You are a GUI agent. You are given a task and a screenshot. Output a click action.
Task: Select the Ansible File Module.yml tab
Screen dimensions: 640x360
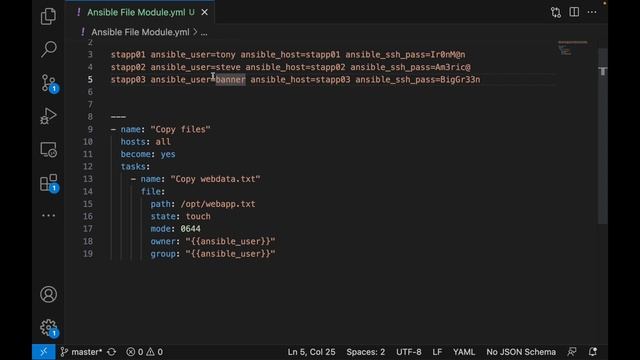140,12
